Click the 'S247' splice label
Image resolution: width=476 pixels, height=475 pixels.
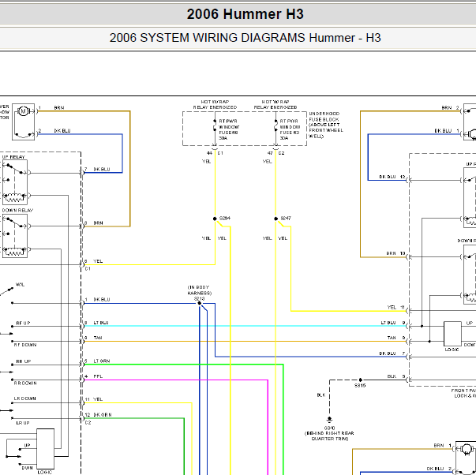(x=286, y=219)
